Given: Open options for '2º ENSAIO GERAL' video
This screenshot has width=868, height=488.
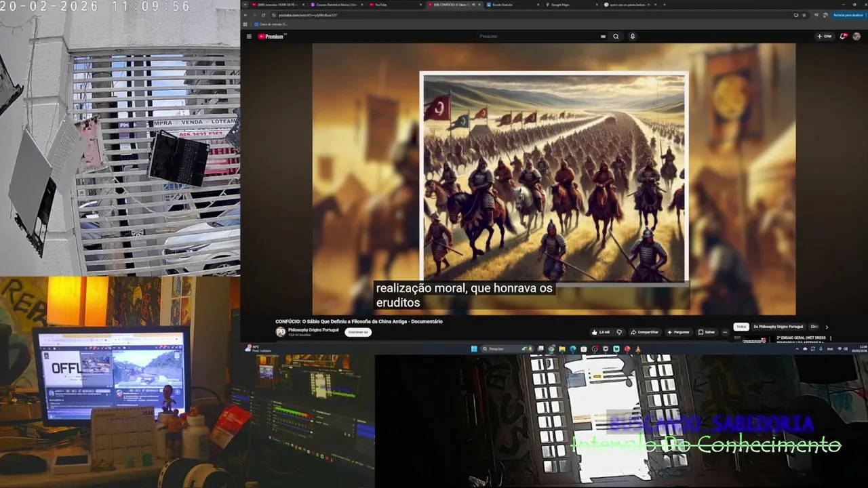Looking at the screenshot, I should tap(831, 338).
